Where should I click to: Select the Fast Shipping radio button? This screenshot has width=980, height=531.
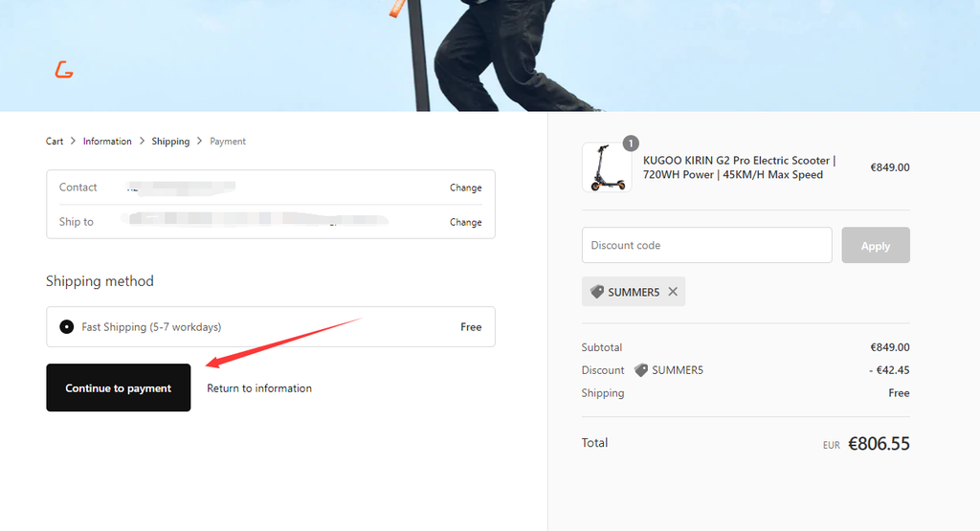click(66, 326)
